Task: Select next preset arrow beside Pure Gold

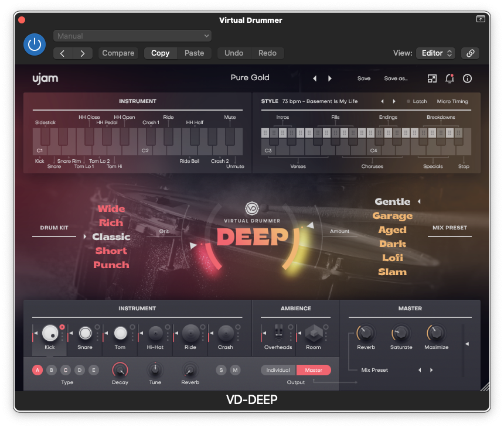Action: (x=330, y=78)
